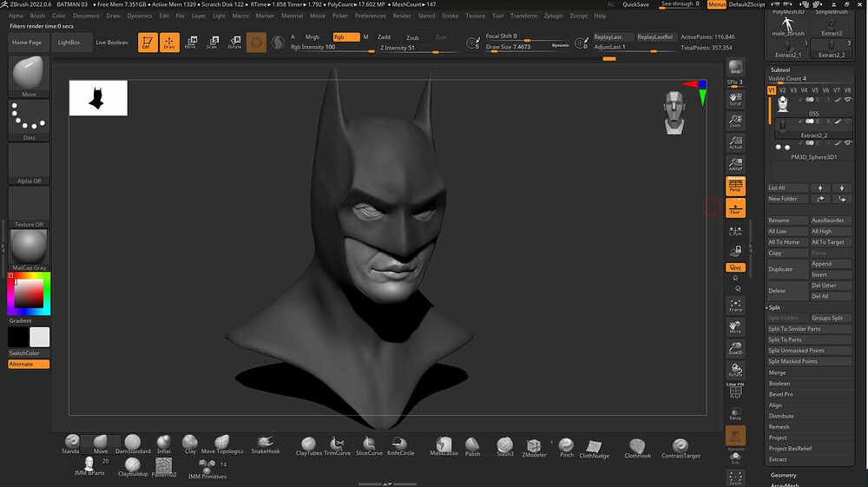The image size is (868, 487).
Task: Select the SnakeHook brush
Action: tap(266, 445)
